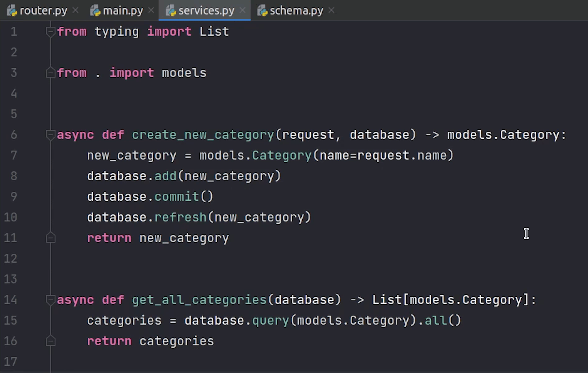Click fold end marker at line 16

(50, 341)
